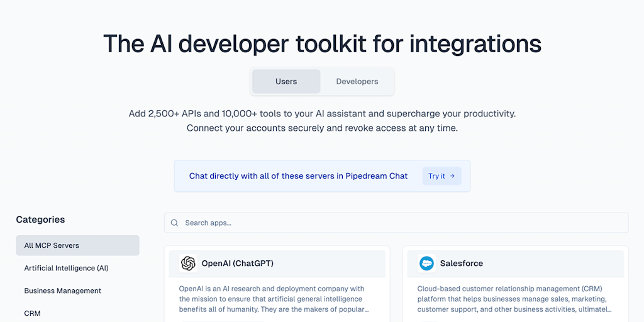Image resolution: width=644 pixels, height=322 pixels.
Task: Click the Salesforce CRM description text
Action: click(x=515, y=299)
